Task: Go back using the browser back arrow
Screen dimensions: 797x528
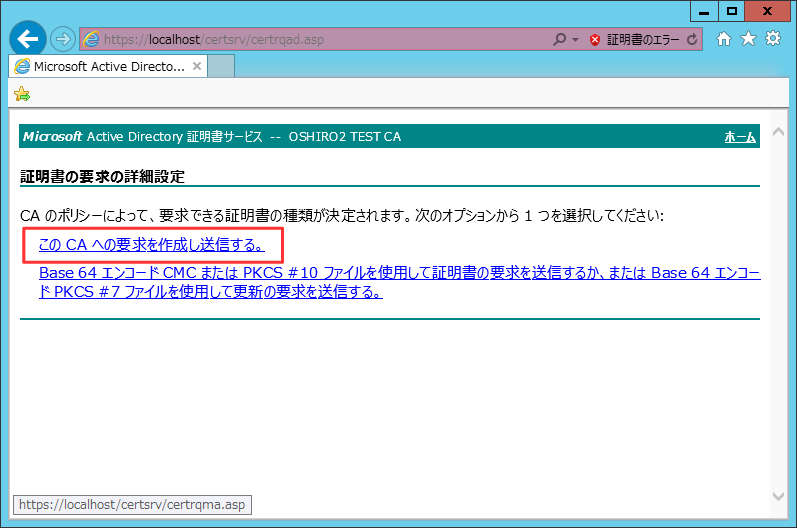Action: tap(27, 39)
